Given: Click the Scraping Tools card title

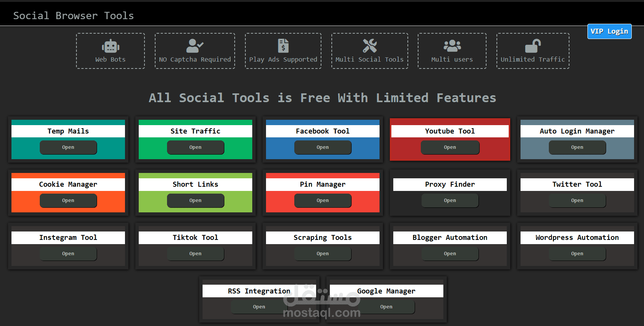Looking at the screenshot, I should pos(323,238).
